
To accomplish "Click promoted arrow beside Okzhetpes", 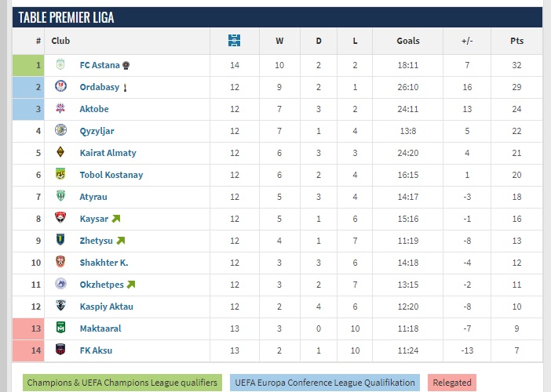I will (131, 285).
